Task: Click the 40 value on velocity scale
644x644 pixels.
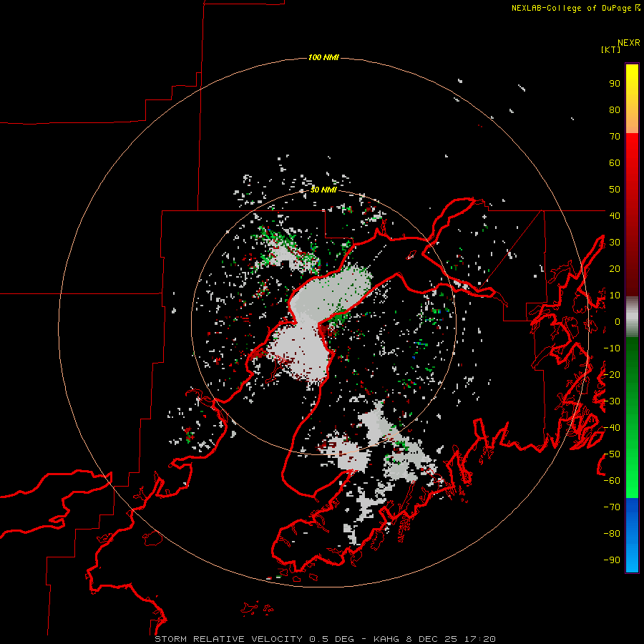Action: tap(615, 215)
